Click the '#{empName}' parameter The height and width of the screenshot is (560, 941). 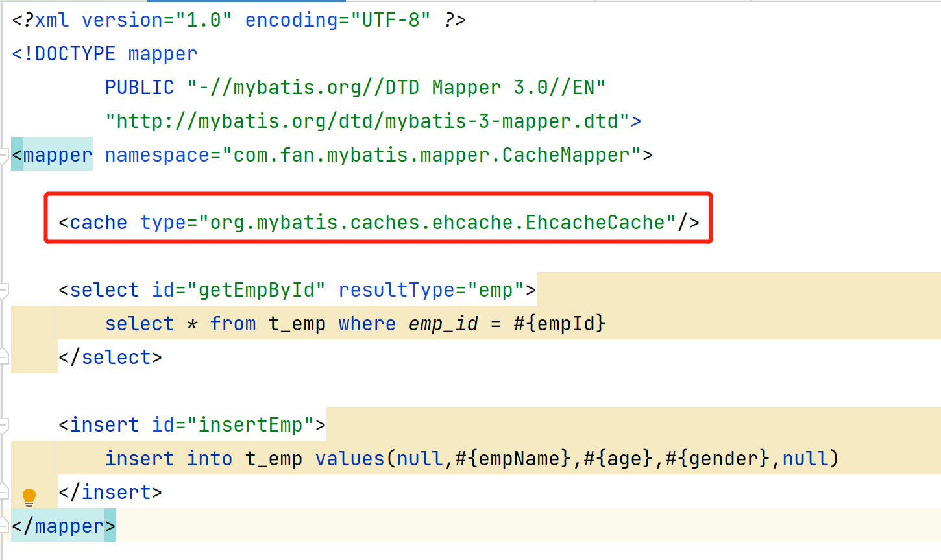(513, 459)
